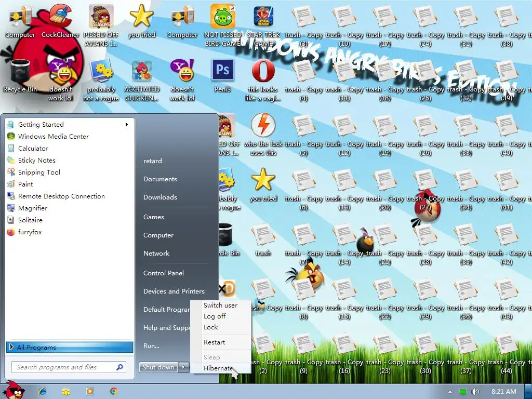532x399 pixels.
Task: Open the user folder link above Documents
Action: (x=153, y=161)
